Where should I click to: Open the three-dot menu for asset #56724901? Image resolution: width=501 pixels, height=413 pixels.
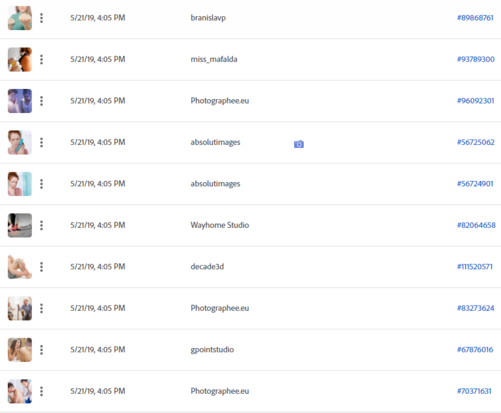tap(41, 184)
